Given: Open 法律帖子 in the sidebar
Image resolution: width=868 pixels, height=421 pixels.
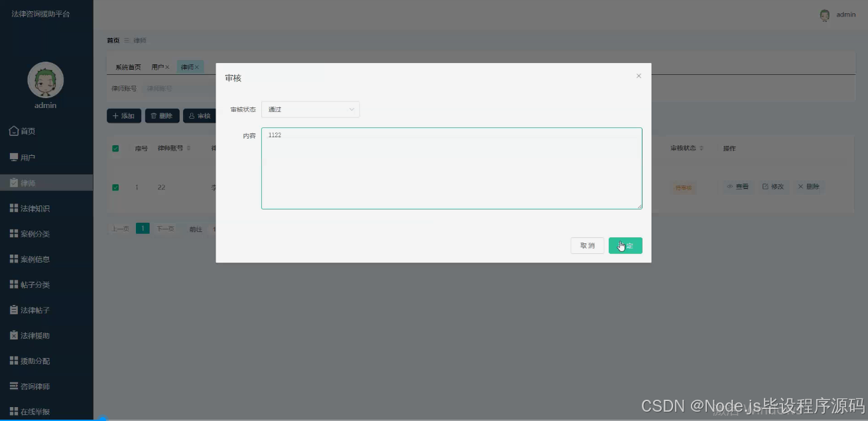Looking at the screenshot, I should 46,310.
